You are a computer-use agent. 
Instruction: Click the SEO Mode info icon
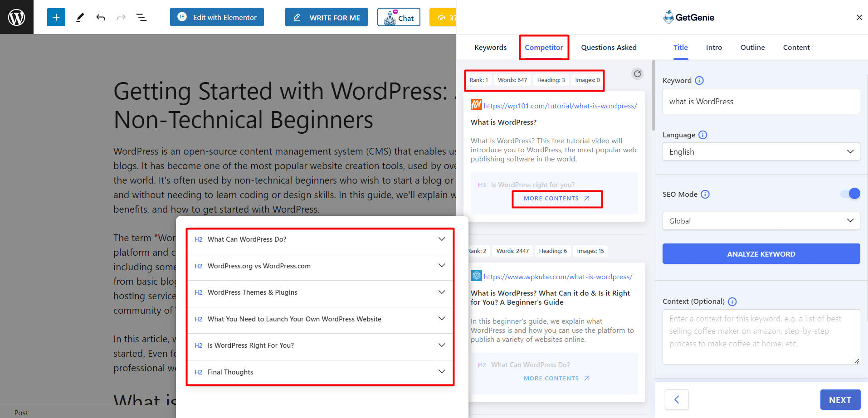pos(705,194)
